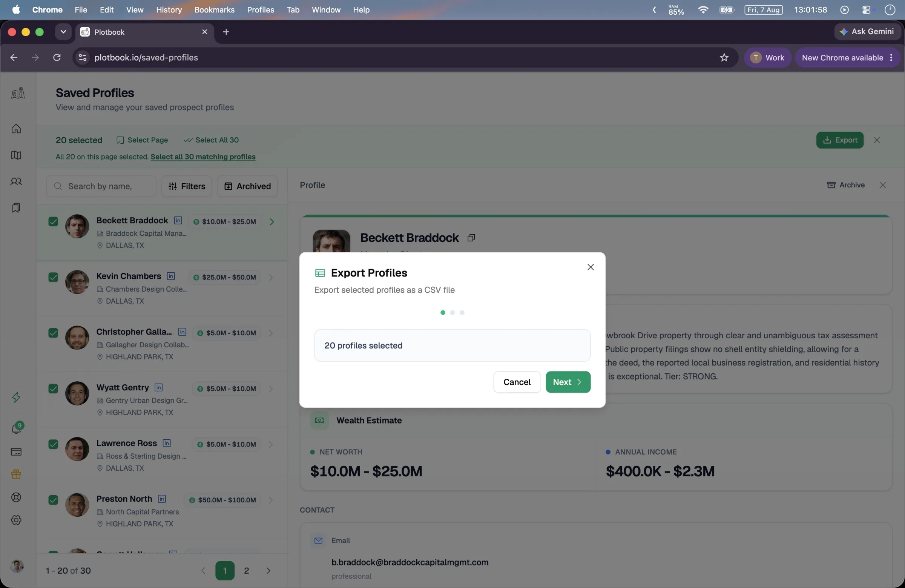The height and width of the screenshot is (588, 905).
Task: Uncheck Christopher Gallagher's checkbox
Action: coord(53,333)
